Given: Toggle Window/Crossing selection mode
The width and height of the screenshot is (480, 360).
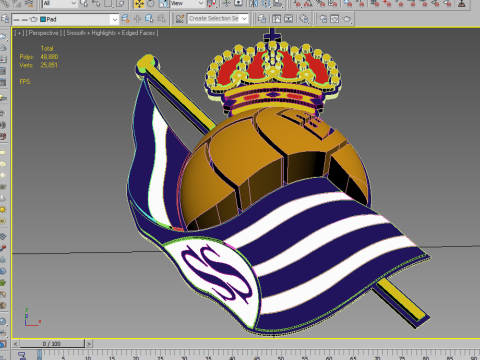Looking at the screenshot, I should pyautogui.click(x=120, y=4).
